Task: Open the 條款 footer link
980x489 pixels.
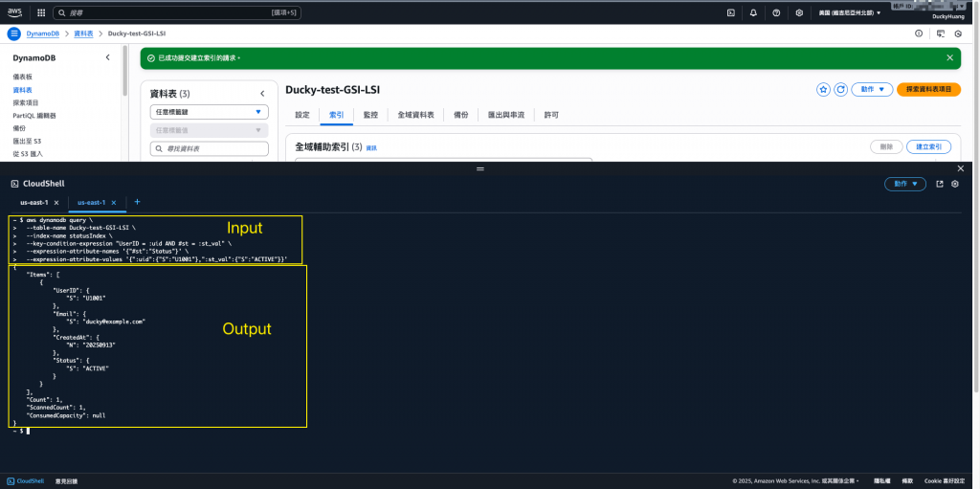Action: click(x=908, y=481)
